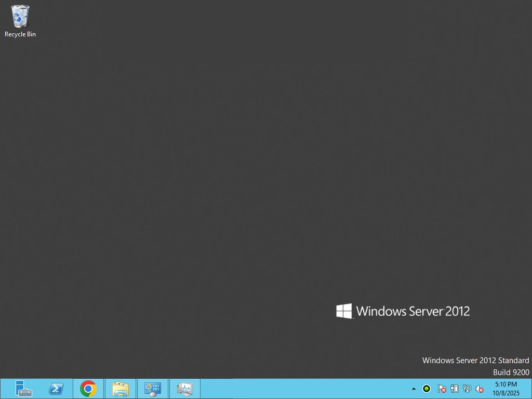This screenshot has height=399, width=532.
Task: Click the 10/8/2025 date in the tray
Action: coord(506,393)
